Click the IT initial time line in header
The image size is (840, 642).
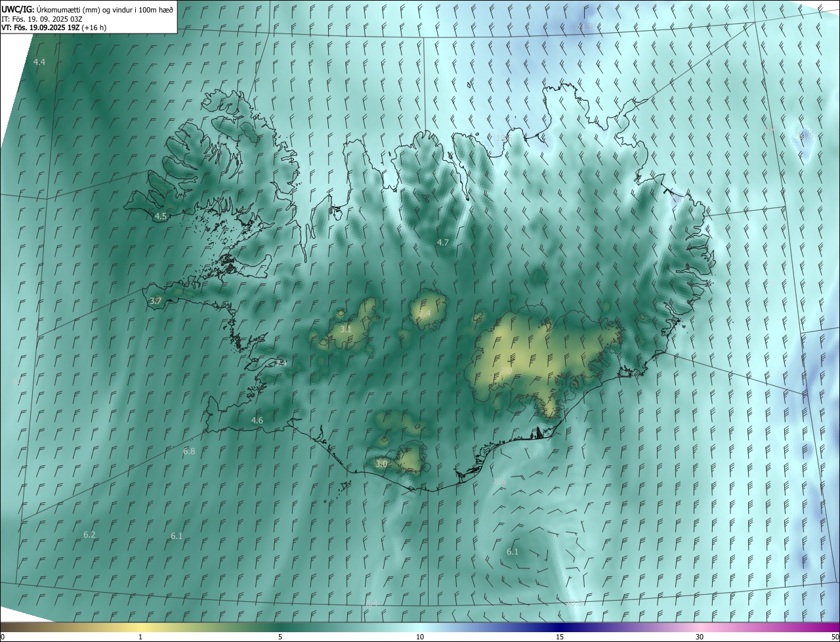[41, 19]
